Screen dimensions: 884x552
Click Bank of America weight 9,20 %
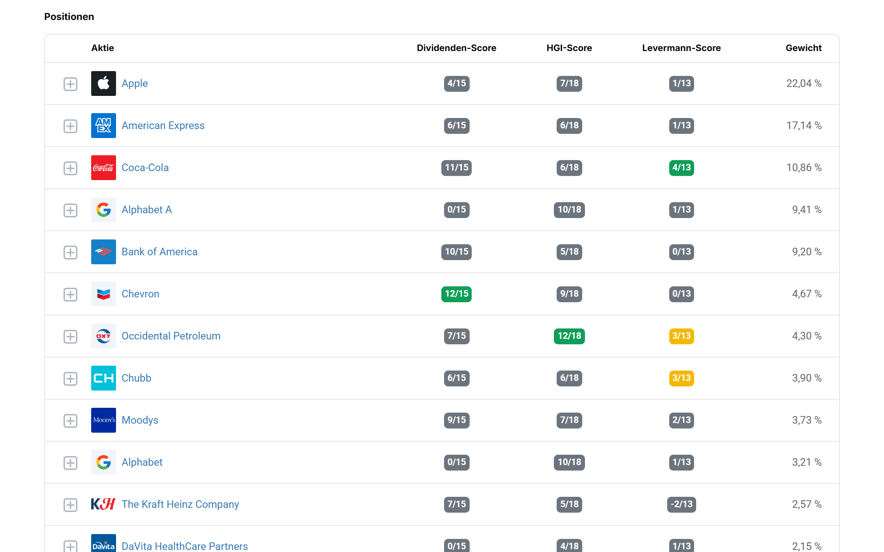click(807, 251)
